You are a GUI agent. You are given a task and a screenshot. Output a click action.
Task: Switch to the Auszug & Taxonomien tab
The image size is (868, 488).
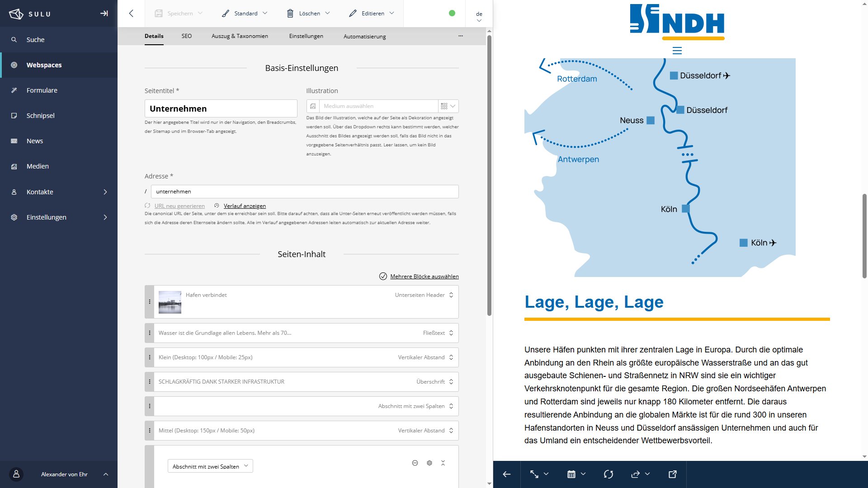click(x=240, y=36)
